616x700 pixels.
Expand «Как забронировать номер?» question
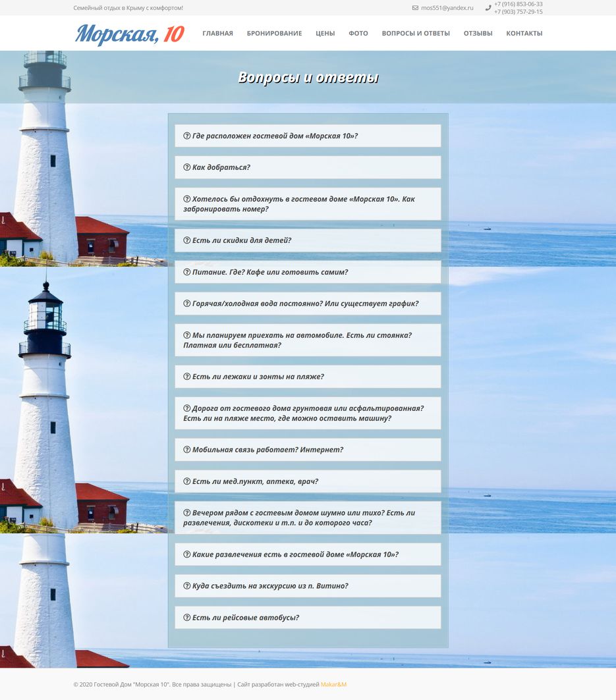(x=308, y=203)
